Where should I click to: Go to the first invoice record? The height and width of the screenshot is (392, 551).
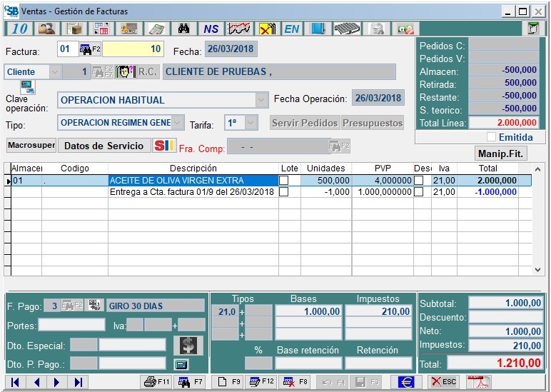pyautogui.click(x=15, y=382)
